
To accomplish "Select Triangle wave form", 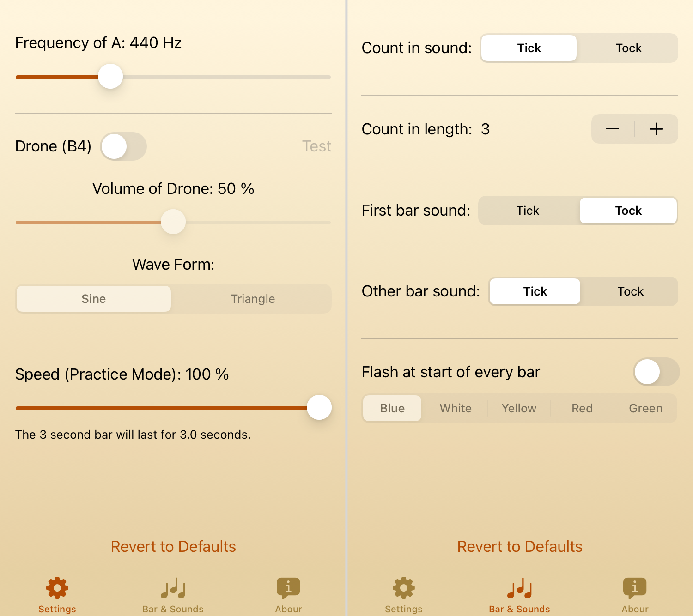I will click(x=253, y=299).
